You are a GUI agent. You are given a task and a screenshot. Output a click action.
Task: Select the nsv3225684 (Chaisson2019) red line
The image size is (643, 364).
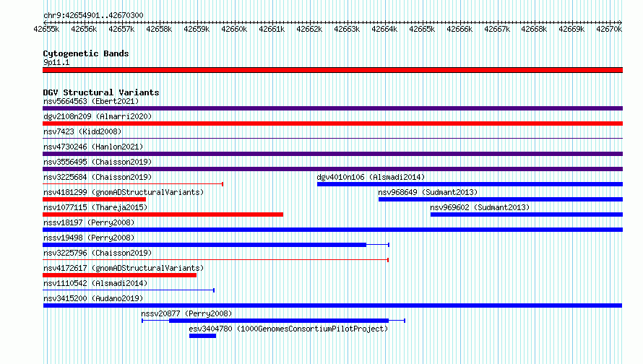(x=133, y=184)
